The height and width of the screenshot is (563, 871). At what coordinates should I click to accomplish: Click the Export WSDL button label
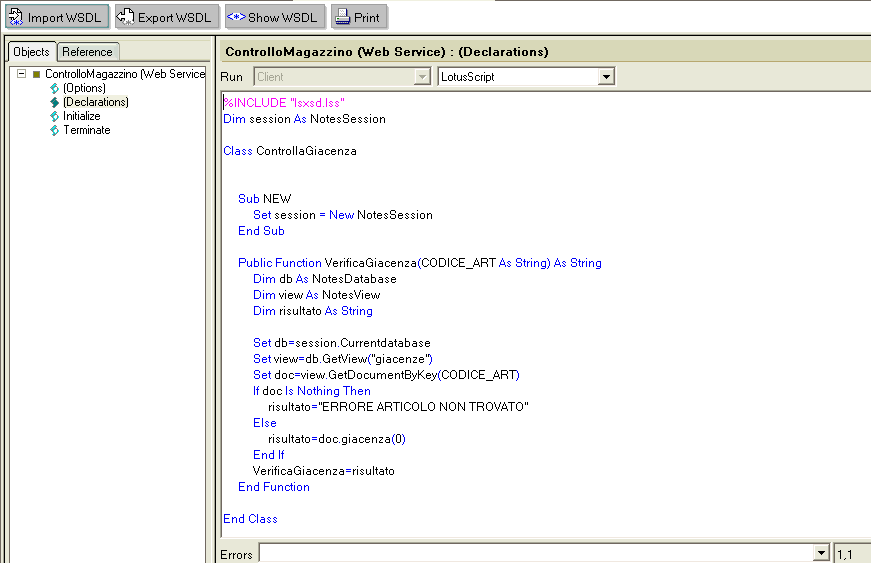(x=174, y=18)
